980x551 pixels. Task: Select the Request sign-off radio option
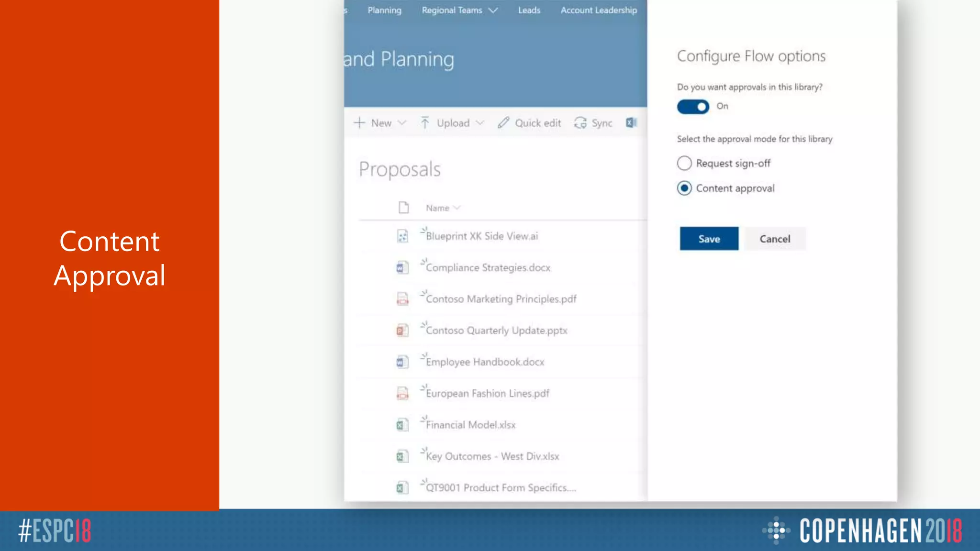684,163
